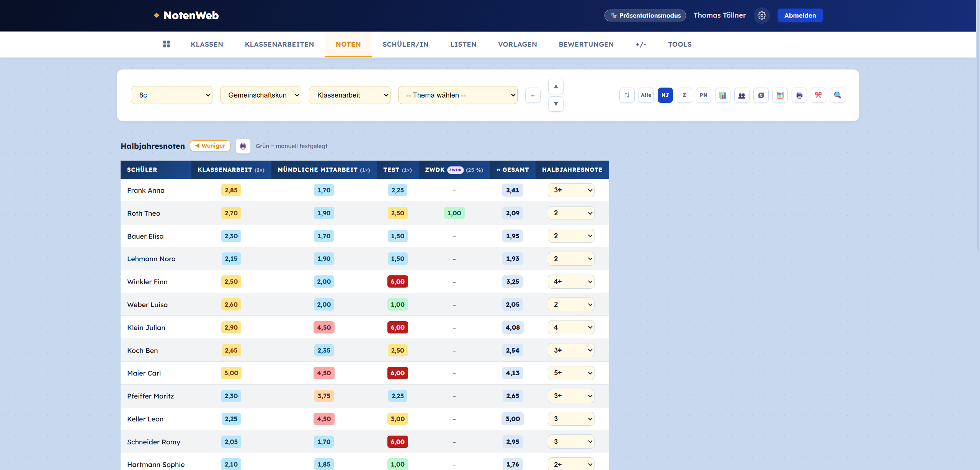Image resolution: width=980 pixels, height=470 pixels.
Task: Click the Mündliche Mitarbeit column header
Action: pyautogui.click(x=324, y=170)
